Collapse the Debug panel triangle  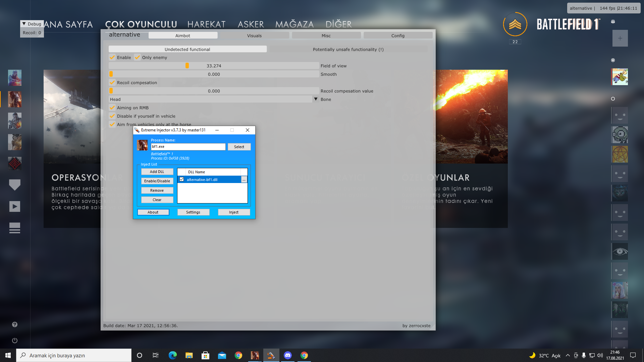(24, 24)
